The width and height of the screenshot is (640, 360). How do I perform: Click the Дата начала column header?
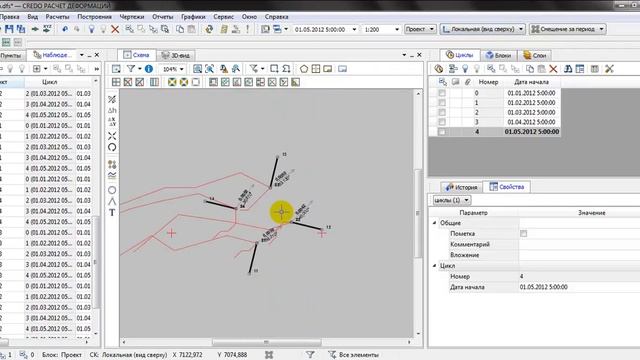point(531,82)
